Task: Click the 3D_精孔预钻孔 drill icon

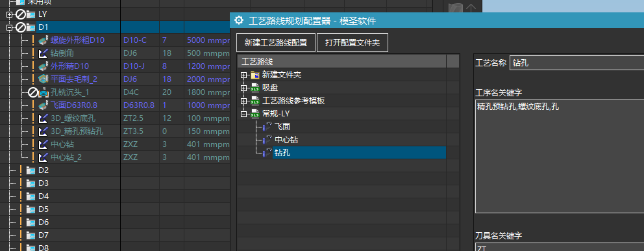Action: [43, 131]
